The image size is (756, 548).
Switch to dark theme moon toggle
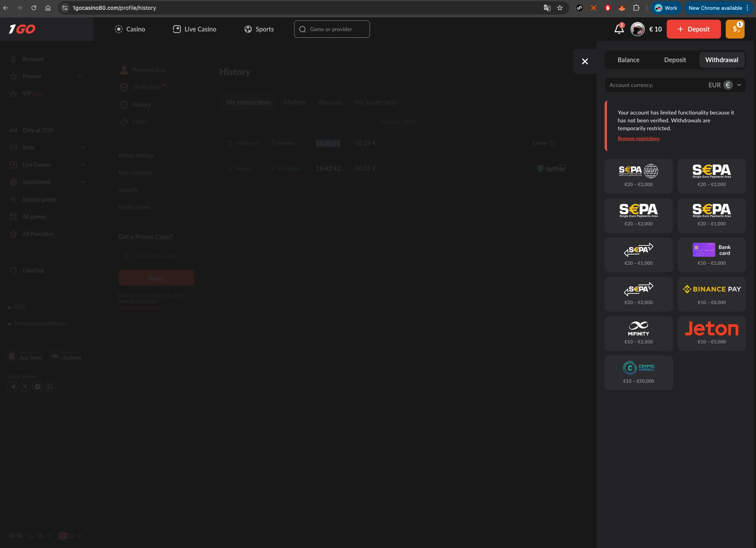(x=31, y=536)
